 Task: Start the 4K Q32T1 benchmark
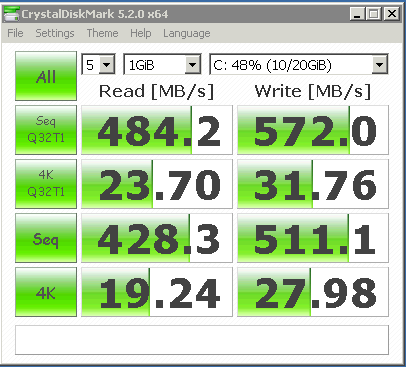tap(46, 184)
